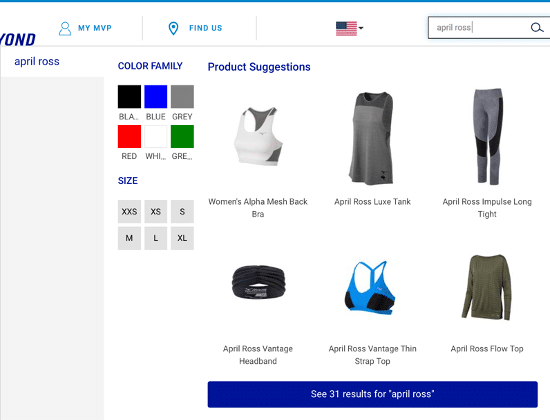This screenshot has width=550, height=420.
Task: Select the black color swatch
Action: (129, 96)
